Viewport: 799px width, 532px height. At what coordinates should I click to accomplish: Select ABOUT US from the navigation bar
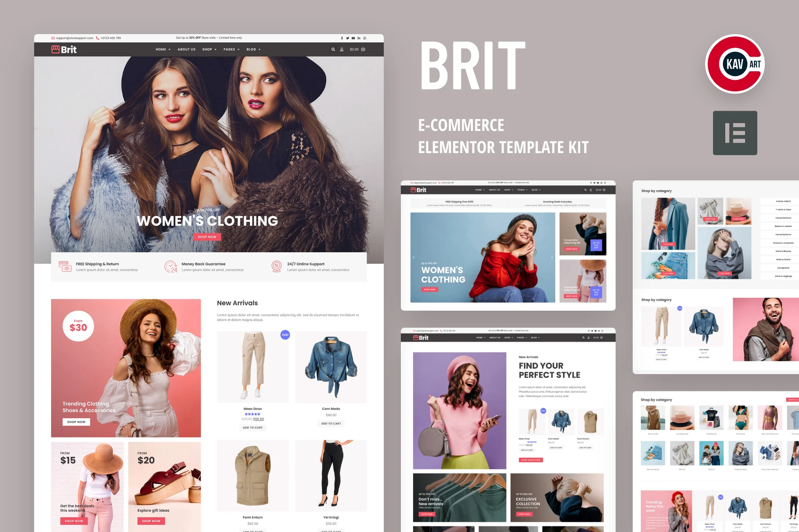(x=186, y=49)
